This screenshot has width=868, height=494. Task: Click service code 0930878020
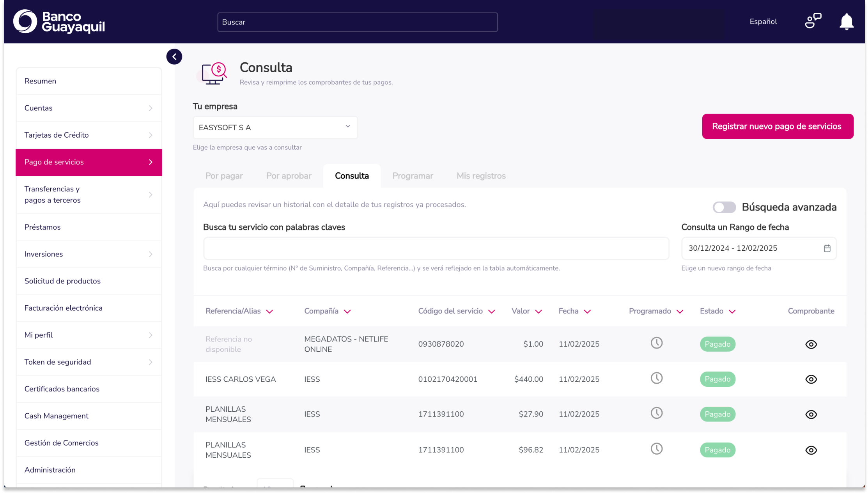click(441, 344)
